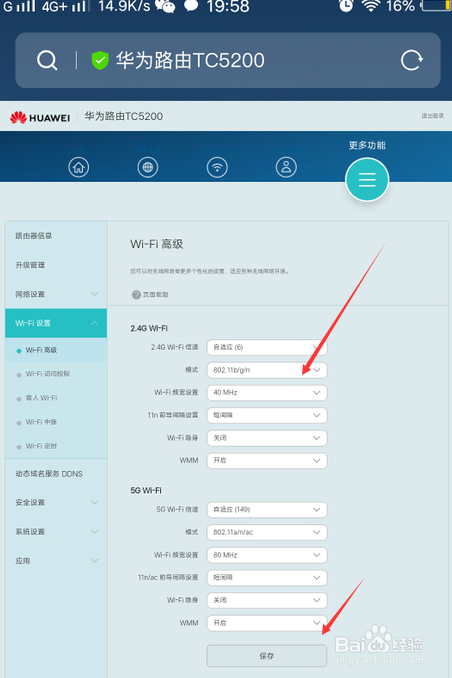Open the 5G WMM dropdown
This screenshot has width=452, height=678.
pyautogui.click(x=267, y=623)
